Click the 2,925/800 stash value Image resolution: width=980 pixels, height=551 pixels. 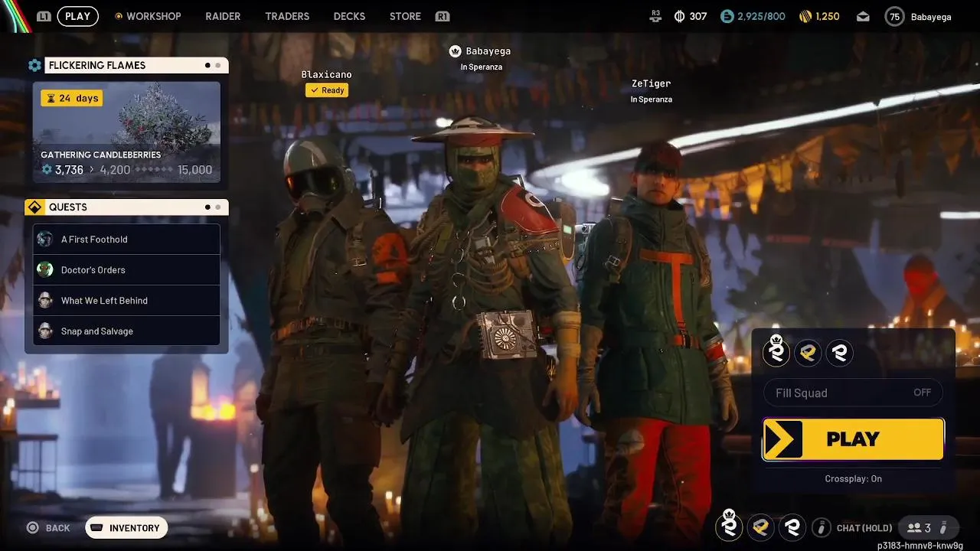(761, 16)
